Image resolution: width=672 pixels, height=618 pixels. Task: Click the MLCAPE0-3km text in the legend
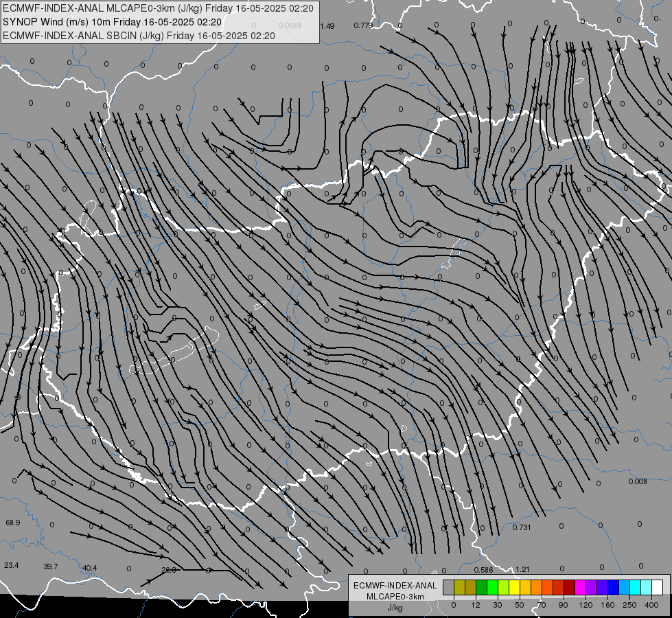click(395, 597)
